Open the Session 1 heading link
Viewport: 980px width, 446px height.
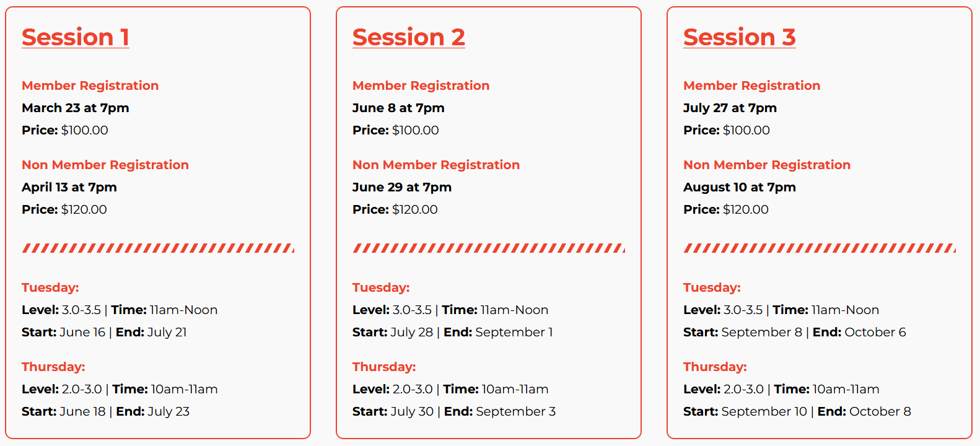(x=75, y=37)
